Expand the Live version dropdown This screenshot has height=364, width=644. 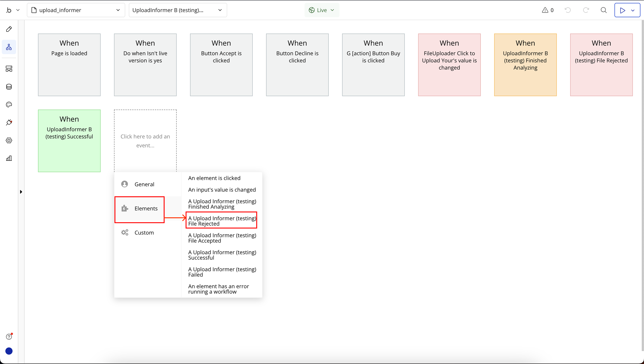click(x=322, y=10)
